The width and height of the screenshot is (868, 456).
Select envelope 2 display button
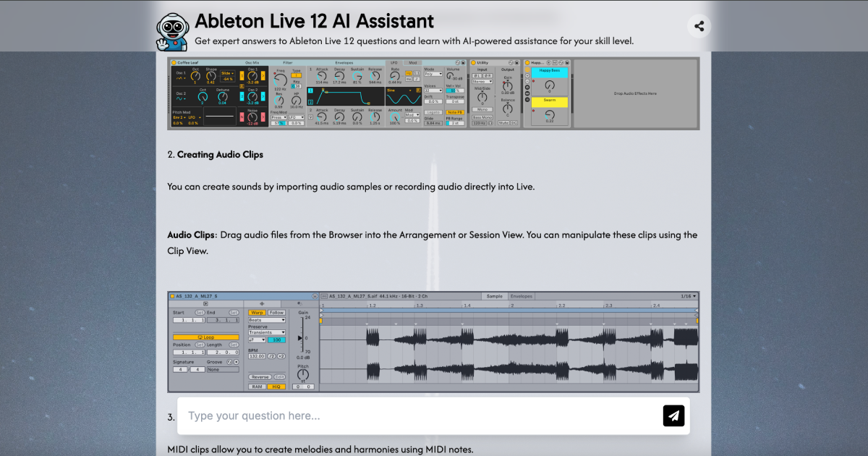(310, 102)
